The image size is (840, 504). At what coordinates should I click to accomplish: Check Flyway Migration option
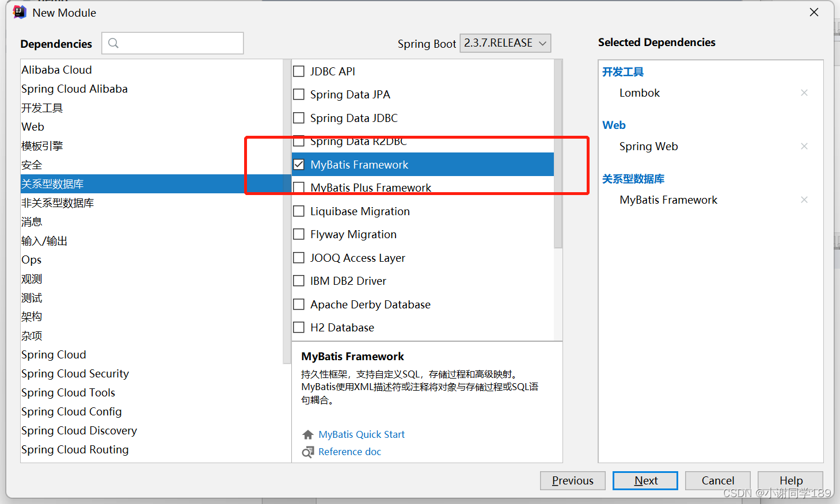(x=299, y=234)
